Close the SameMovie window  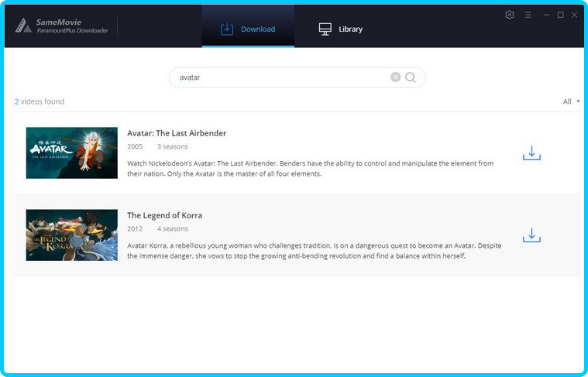tap(575, 15)
